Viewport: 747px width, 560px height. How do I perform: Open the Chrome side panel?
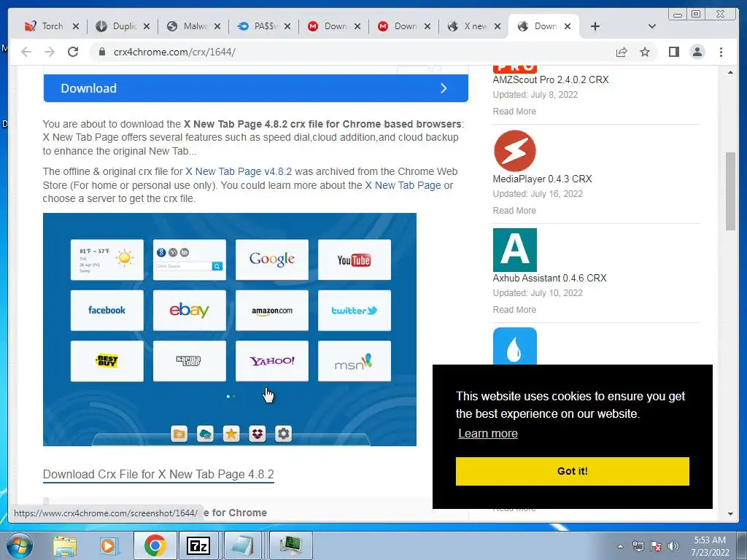click(673, 52)
